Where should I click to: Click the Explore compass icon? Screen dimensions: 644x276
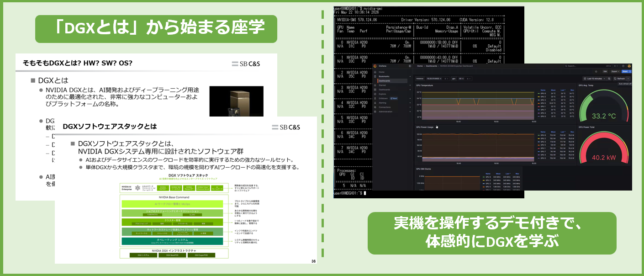click(375, 94)
